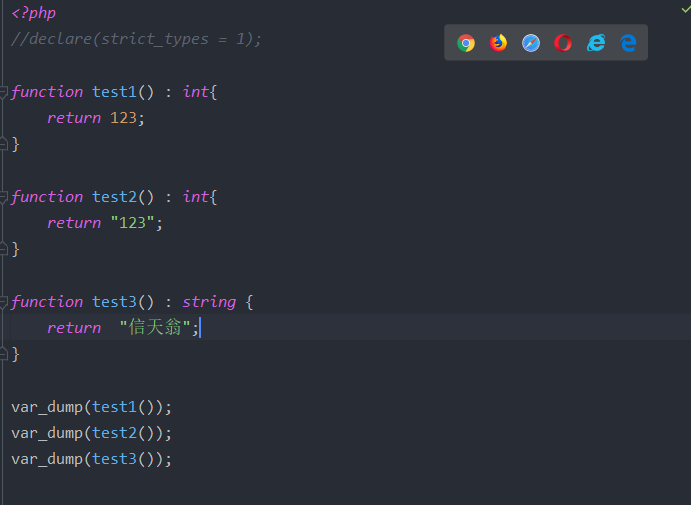Click the int return type of test1
Screen dimensions: 691x505
coord(195,92)
